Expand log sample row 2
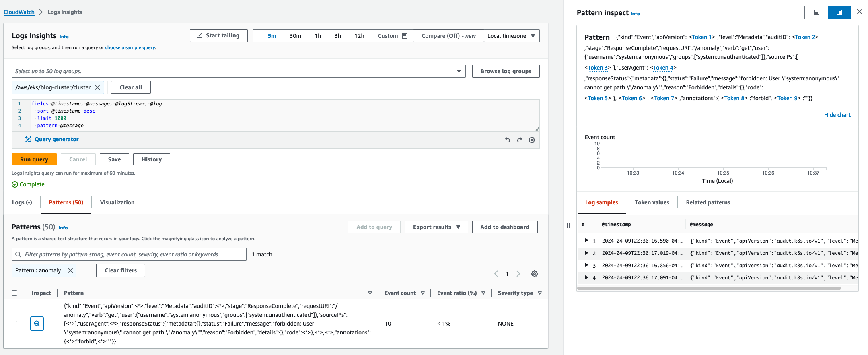Image resolution: width=868 pixels, height=355 pixels. pyautogui.click(x=586, y=253)
